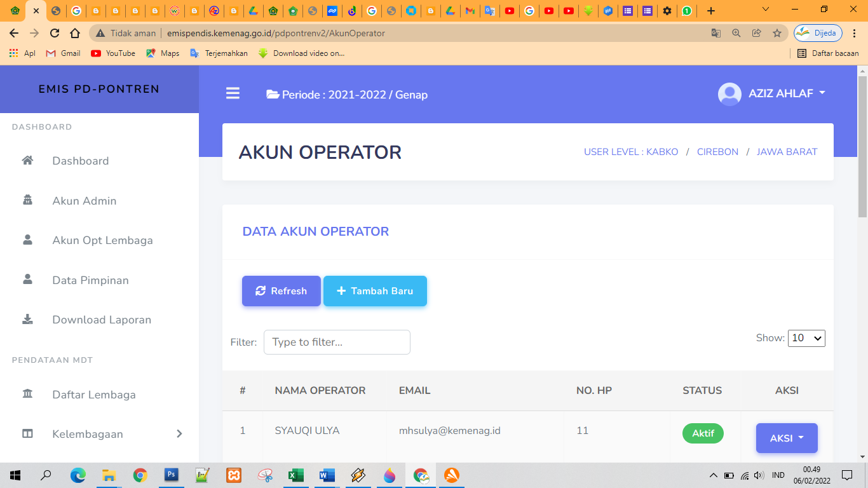Open the Dashboard menu item
The width and height of the screenshot is (868, 488).
pos(80,161)
